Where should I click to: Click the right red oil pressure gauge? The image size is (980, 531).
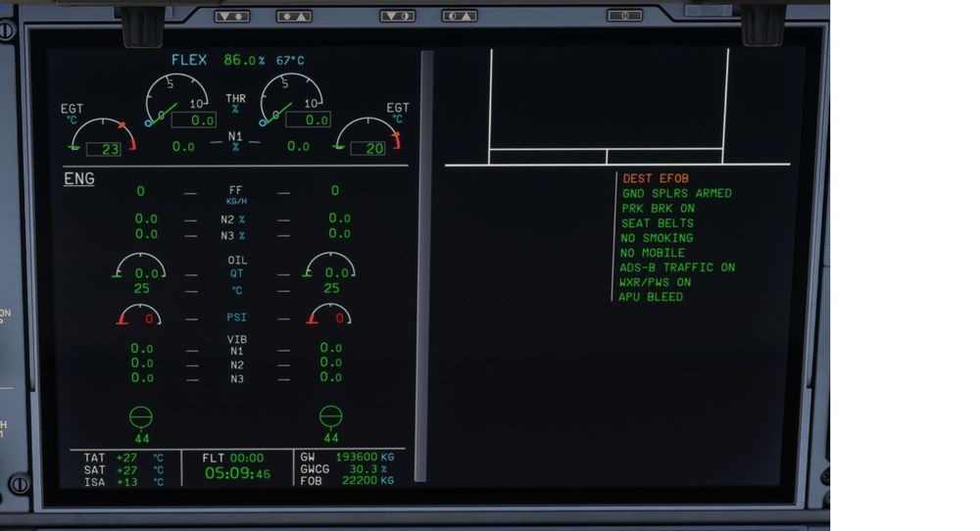(x=328, y=314)
